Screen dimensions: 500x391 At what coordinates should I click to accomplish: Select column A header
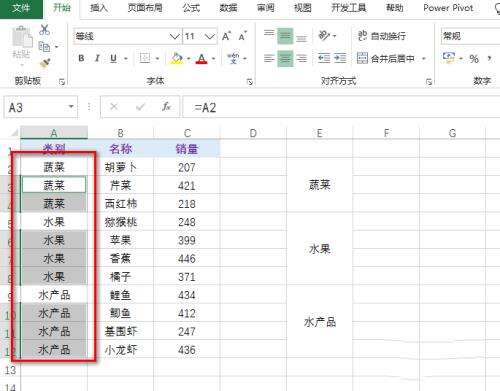(x=54, y=133)
